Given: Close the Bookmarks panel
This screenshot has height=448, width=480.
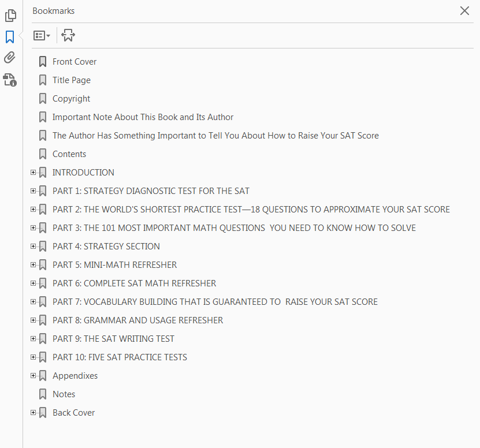Looking at the screenshot, I should click(x=464, y=11).
